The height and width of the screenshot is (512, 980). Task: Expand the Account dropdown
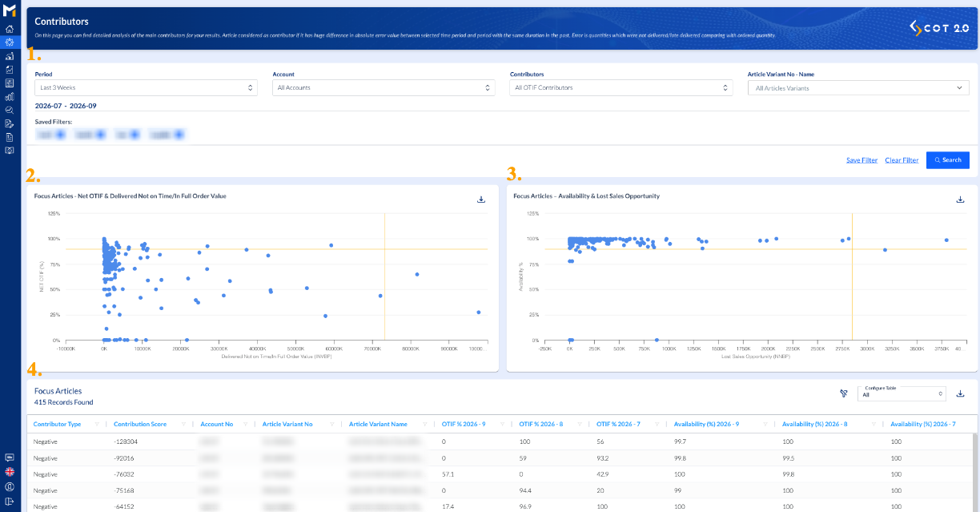[384, 87]
